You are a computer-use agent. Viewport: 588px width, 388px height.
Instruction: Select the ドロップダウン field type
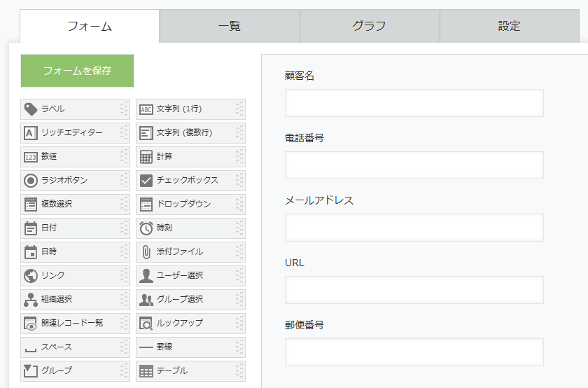(190, 204)
